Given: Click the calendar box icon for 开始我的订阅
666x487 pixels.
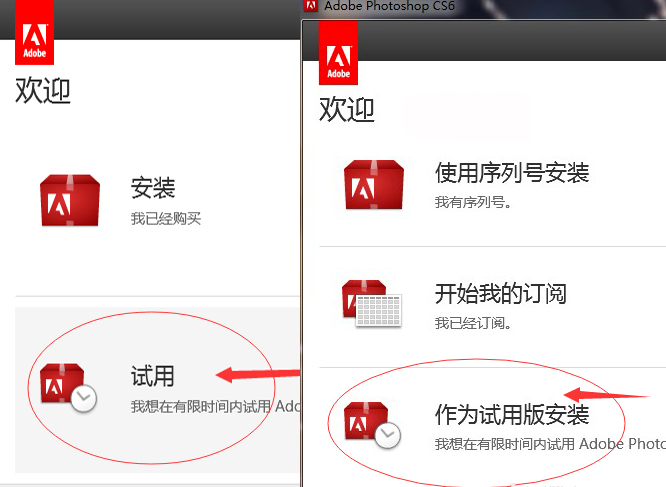Looking at the screenshot, I should pyautogui.click(x=372, y=303).
